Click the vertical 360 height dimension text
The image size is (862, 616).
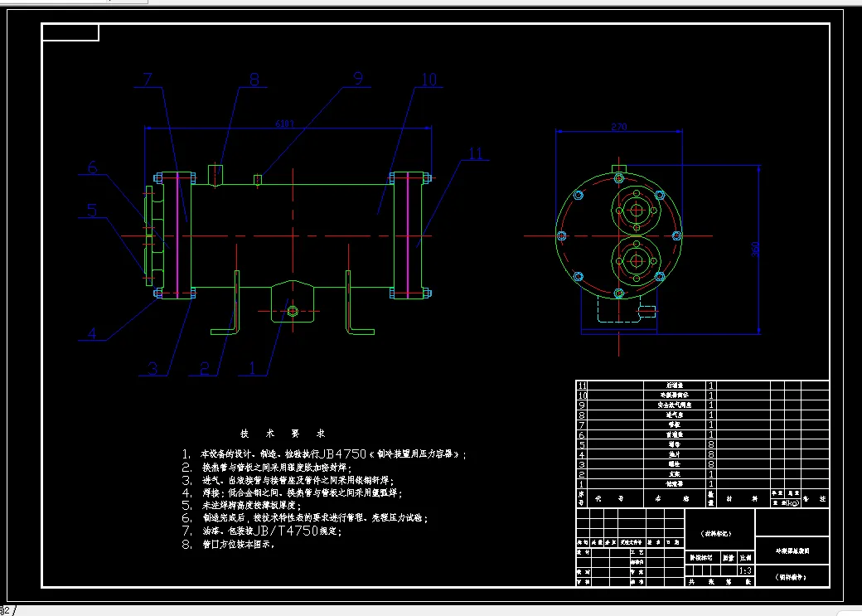(755, 250)
